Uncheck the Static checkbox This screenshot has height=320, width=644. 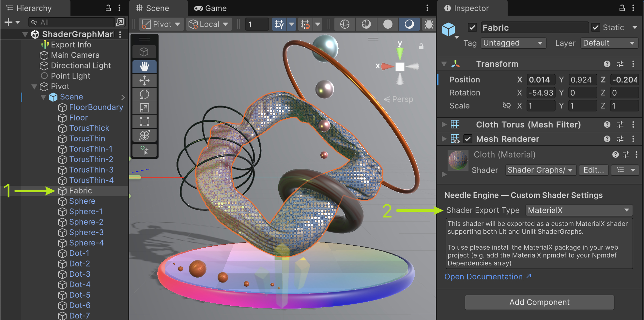[x=596, y=28]
